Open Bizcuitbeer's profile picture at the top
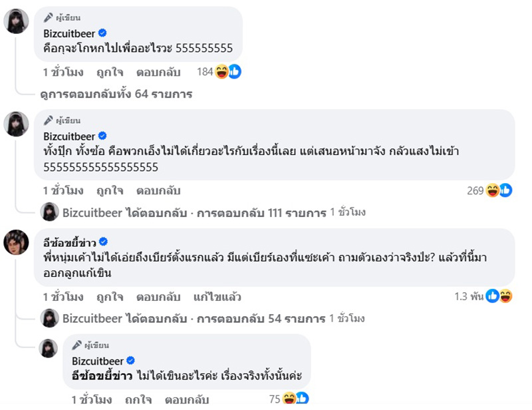532x410 pixels. (16, 21)
